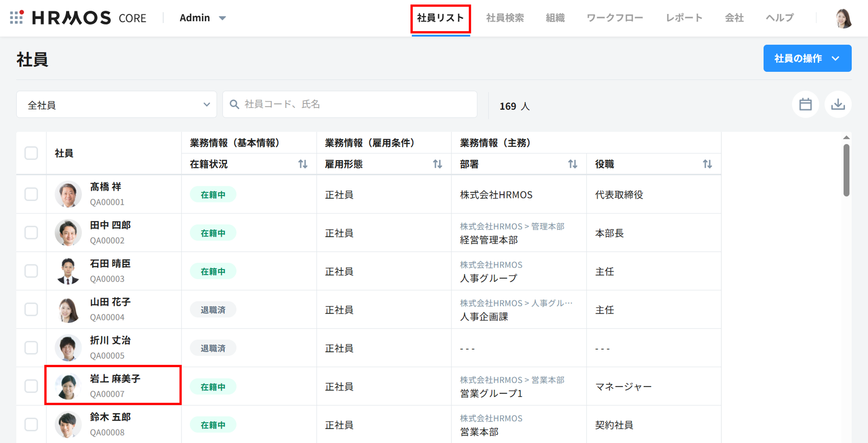Image resolution: width=868 pixels, height=443 pixels.
Task: Sort by 部署 column arrows
Action: 572,164
